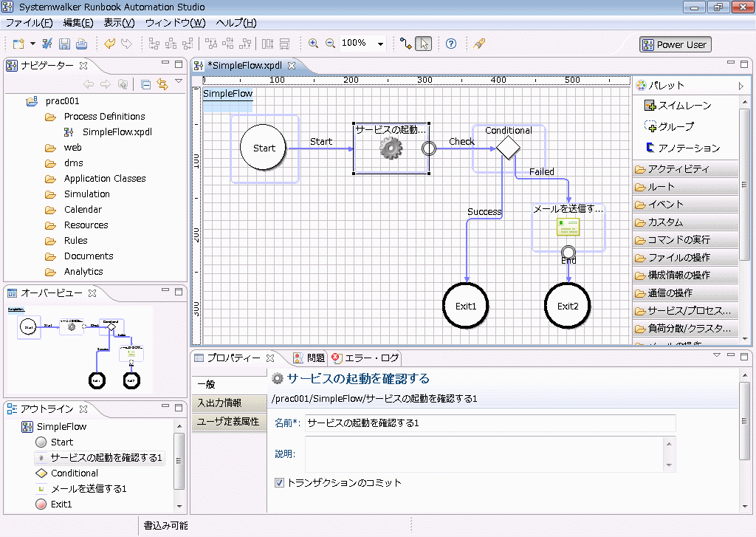The width and height of the screenshot is (756, 537).
Task: Click the Power User perspective button
Action: (675, 45)
